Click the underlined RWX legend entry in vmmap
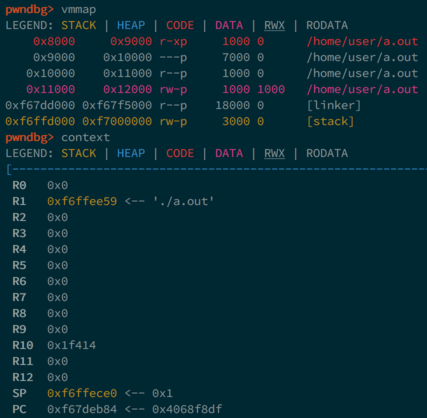The height and width of the screenshot is (418, 427). coord(275,25)
